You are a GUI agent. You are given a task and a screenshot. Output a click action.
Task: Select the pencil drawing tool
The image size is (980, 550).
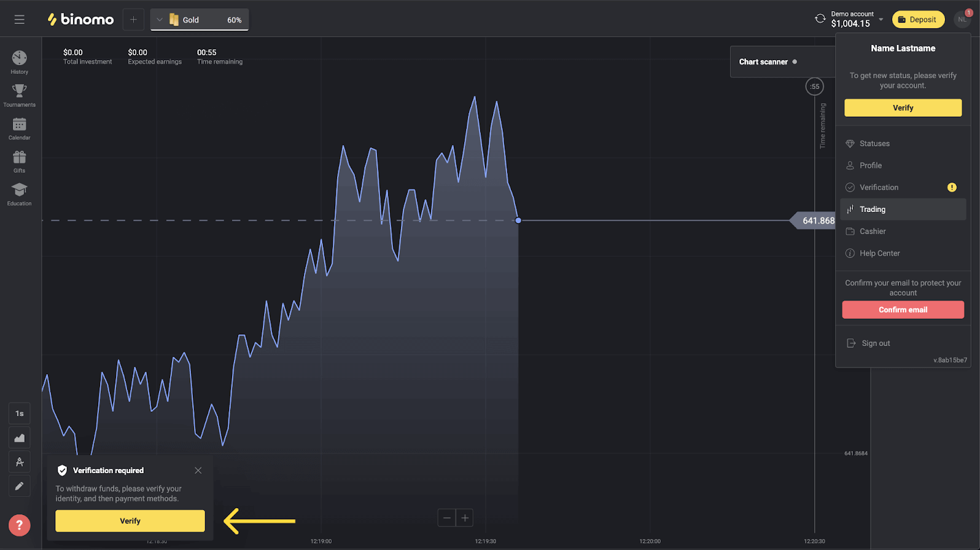click(20, 486)
